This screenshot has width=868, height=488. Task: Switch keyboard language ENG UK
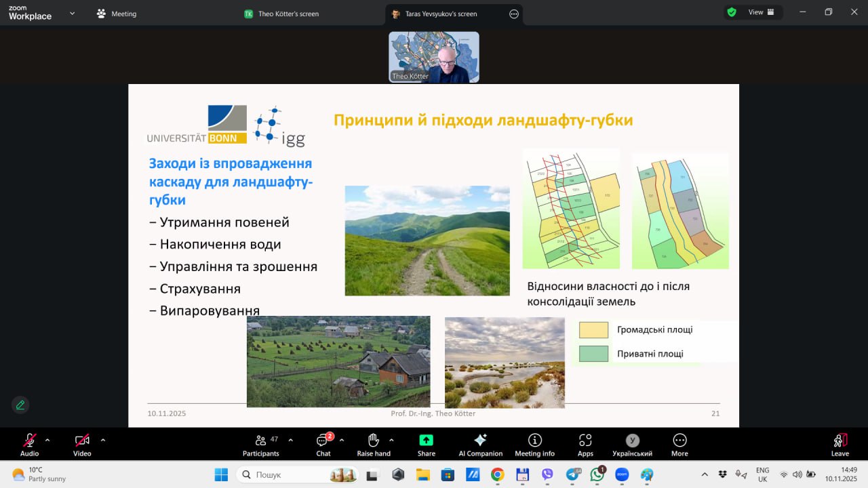(x=762, y=474)
